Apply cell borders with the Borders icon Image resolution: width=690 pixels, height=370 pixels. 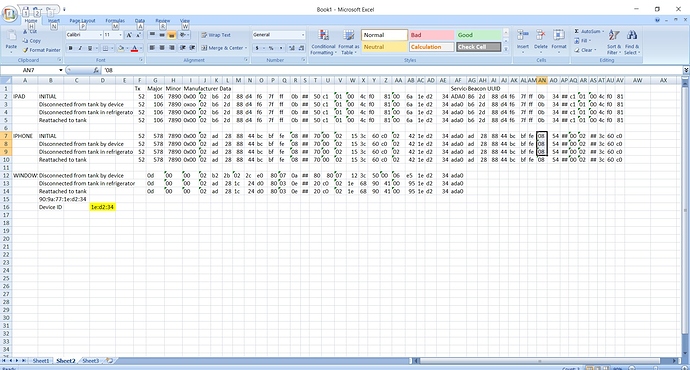[x=105, y=48]
